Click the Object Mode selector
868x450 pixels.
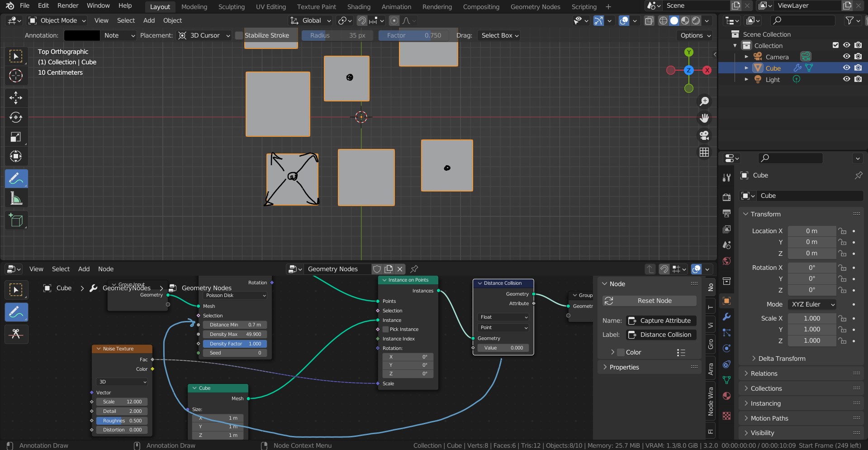(x=57, y=20)
